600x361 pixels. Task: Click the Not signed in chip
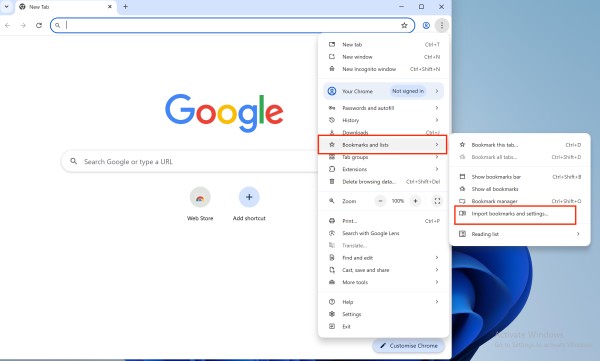pyautogui.click(x=408, y=91)
